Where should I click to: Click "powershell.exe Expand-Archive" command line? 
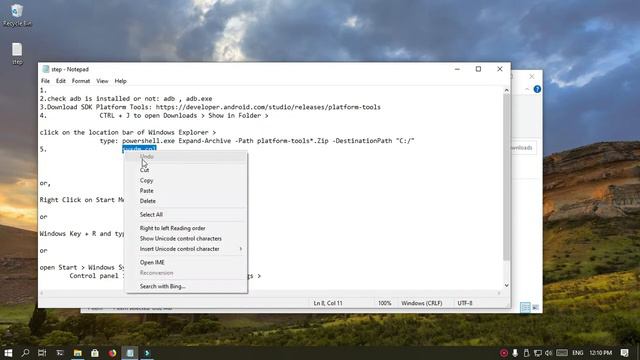(x=268, y=141)
